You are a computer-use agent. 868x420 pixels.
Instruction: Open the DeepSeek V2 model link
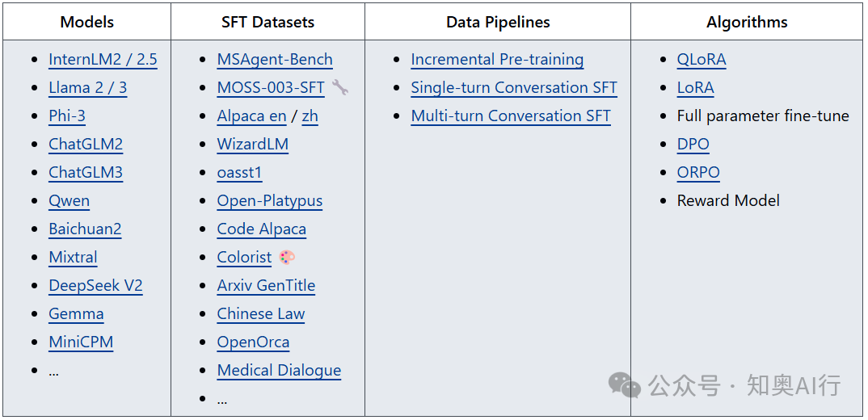pos(95,286)
